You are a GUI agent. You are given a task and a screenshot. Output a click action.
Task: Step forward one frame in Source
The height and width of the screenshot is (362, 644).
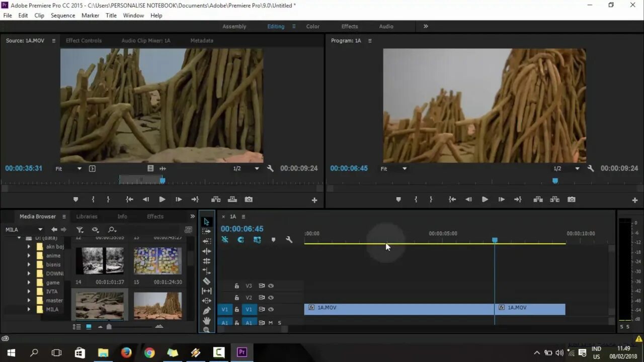179,200
